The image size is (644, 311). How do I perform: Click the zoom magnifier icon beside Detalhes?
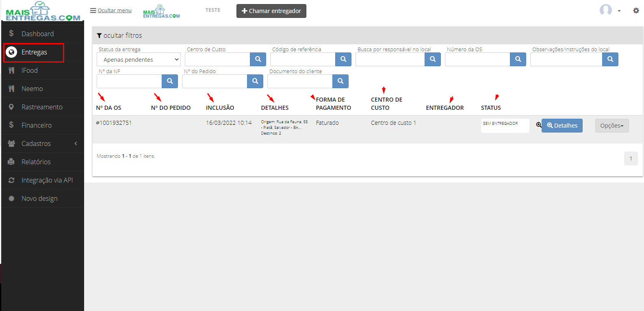pyautogui.click(x=539, y=125)
